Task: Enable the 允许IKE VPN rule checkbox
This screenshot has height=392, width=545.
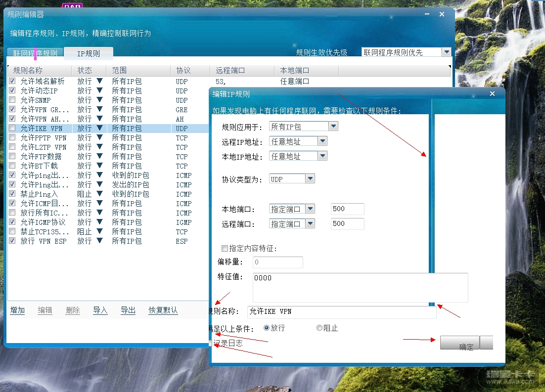Action: coord(12,128)
